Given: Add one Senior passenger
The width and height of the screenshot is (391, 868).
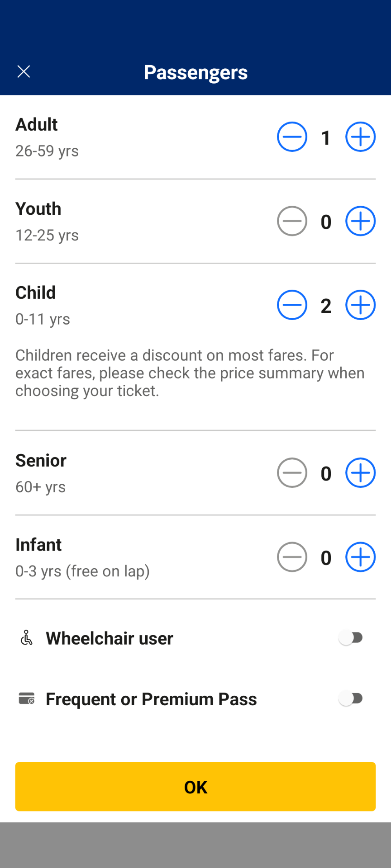Looking at the screenshot, I should click(x=360, y=473).
